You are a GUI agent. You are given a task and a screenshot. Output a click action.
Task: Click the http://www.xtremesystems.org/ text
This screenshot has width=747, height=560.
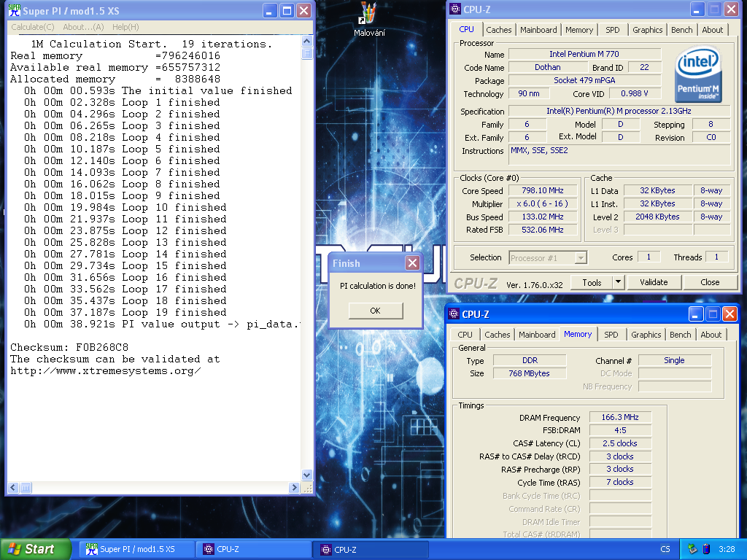(105, 370)
